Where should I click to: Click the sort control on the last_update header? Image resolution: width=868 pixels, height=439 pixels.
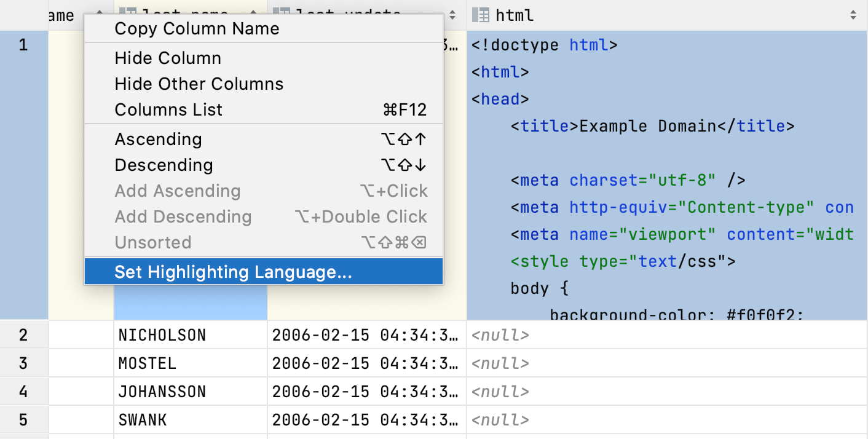pos(453,15)
